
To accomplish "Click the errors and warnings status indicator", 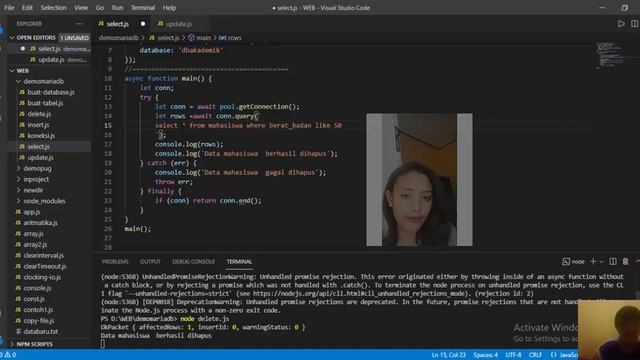I will pos(9,355).
